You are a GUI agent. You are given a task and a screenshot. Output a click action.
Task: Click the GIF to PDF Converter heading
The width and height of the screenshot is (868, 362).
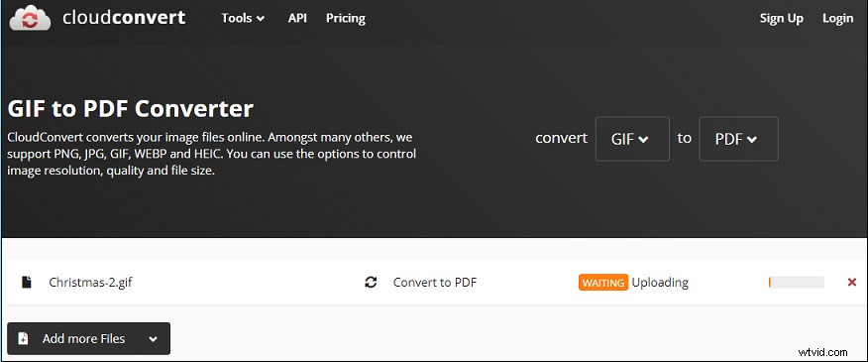point(130,109)
